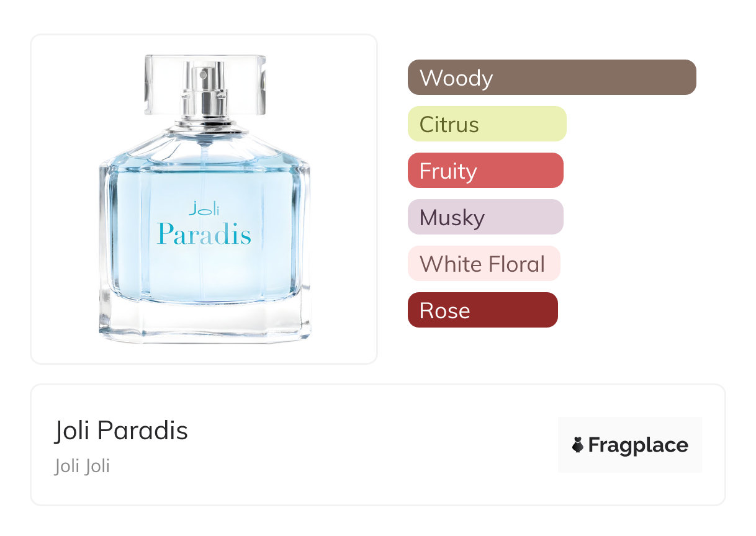
Task: Click the white Rose label text
Action: (444, 310)
